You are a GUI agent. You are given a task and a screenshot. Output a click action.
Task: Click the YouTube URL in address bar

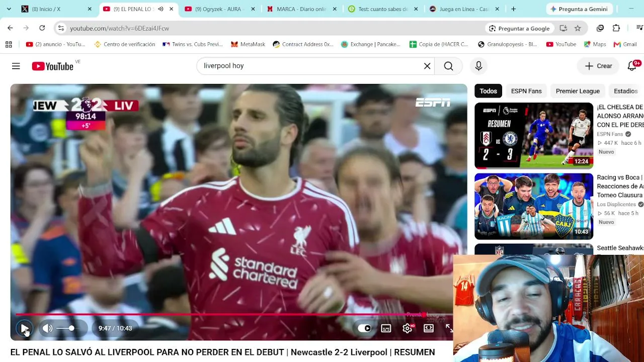tap(119, 29)
